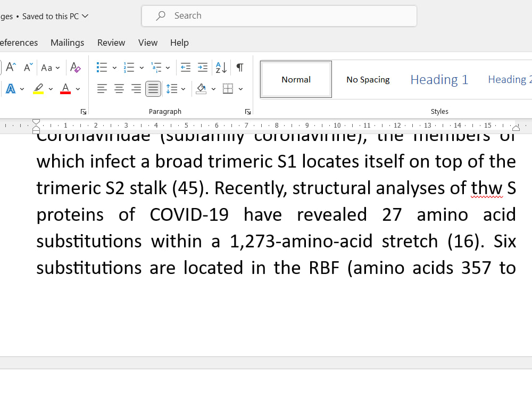Toggle justify alignment
The height and width of the screenshot is (399, 532).
pos(153,89)
